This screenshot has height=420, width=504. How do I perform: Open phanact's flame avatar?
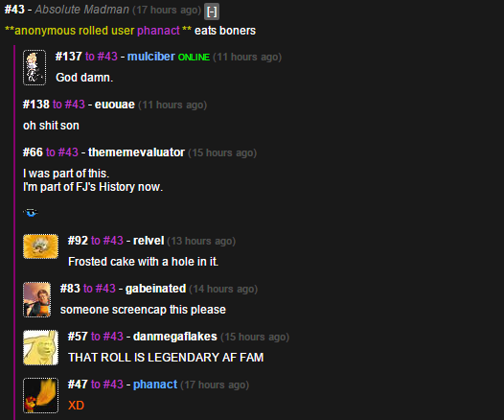click(x=41, y=396)
